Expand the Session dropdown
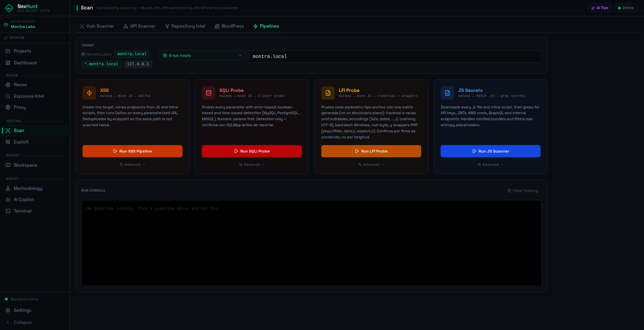Screen dimensions: 644x330 click(x=35, y=38)
